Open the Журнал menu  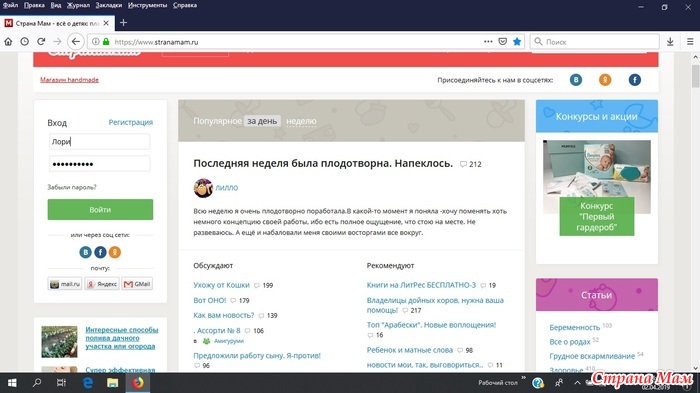78,5
